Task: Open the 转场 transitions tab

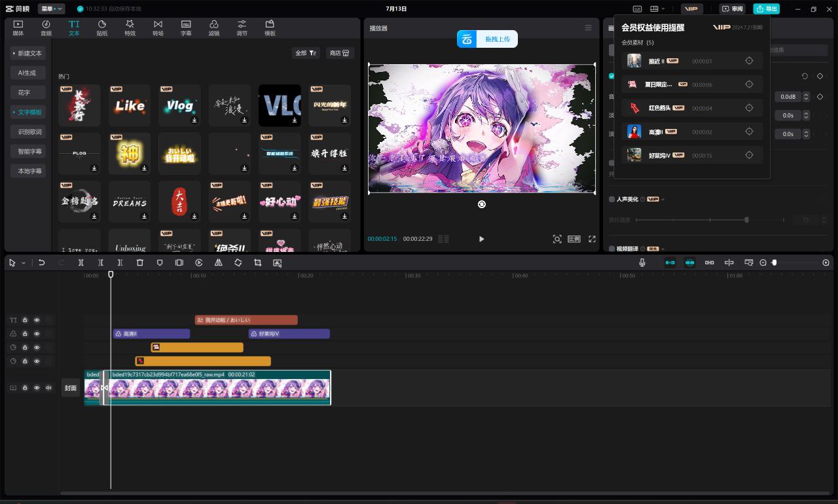Action: pyautogui.click(x=158, y=27)
